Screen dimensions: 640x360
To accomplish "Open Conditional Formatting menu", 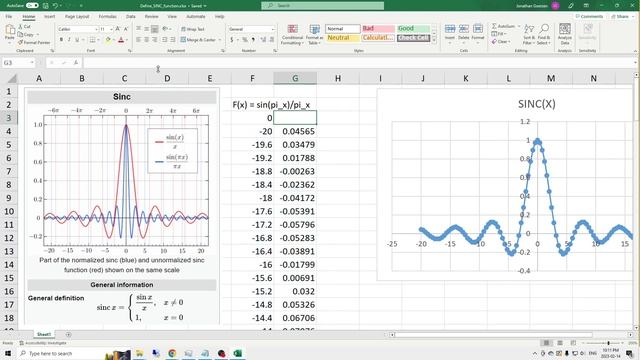I will [292, 35].
